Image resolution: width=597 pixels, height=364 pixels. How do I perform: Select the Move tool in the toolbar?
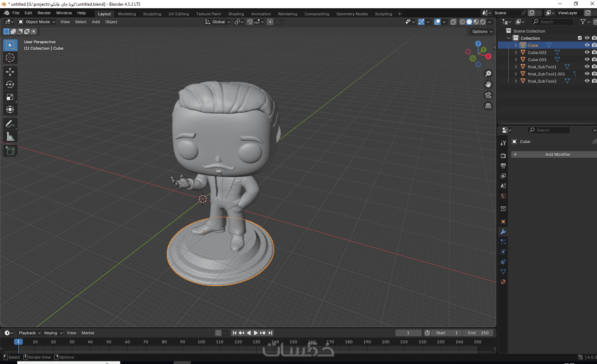10,72
